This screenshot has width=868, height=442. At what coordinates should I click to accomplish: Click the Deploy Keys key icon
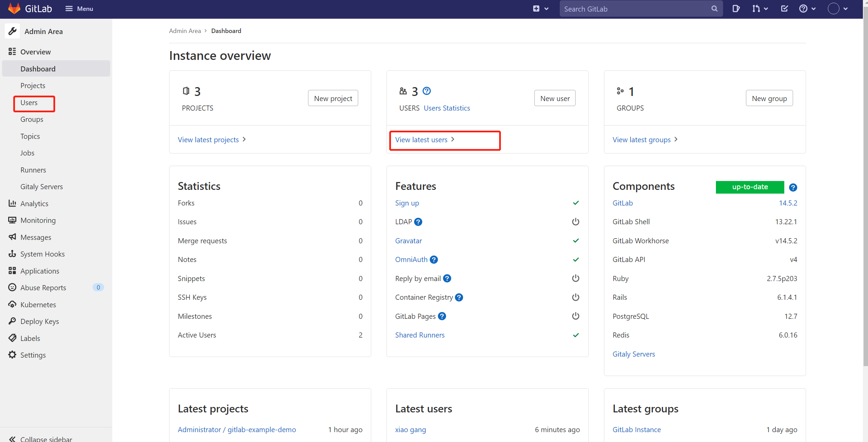(x=12, y=321)
